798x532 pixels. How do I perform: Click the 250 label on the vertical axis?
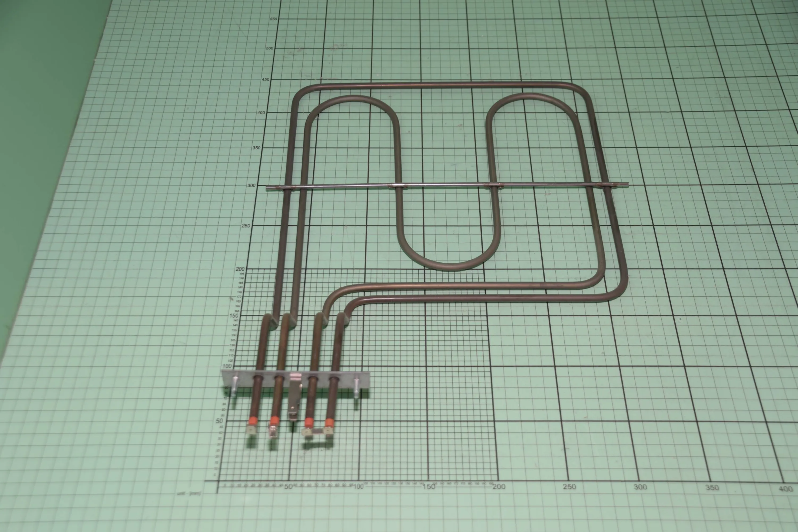pyautogui.click(x=246, y=226)
